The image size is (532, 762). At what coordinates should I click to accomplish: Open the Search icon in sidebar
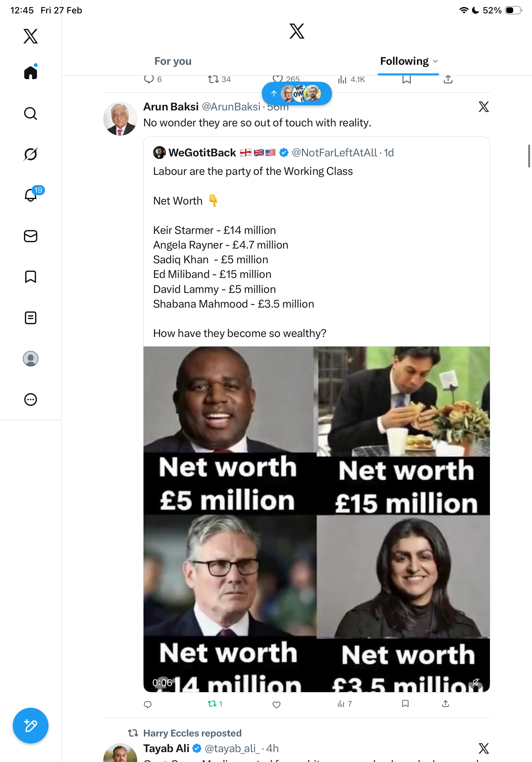(31, 114)
